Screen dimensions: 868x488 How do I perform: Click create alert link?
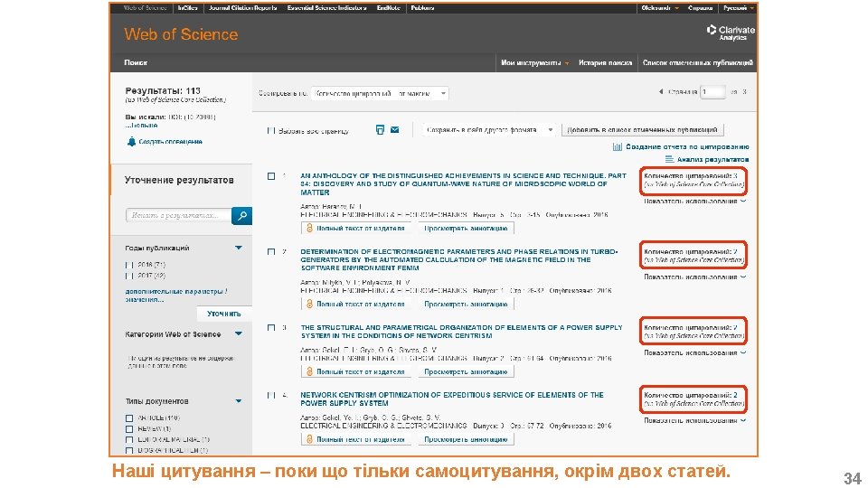click(x=170, y=142)
